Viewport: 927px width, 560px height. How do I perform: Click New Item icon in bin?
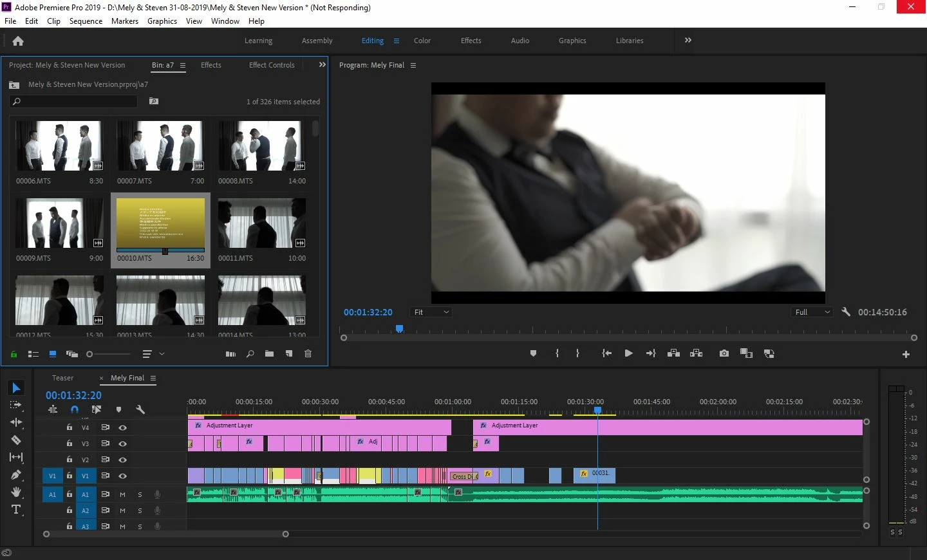click(x=289, y=353)
